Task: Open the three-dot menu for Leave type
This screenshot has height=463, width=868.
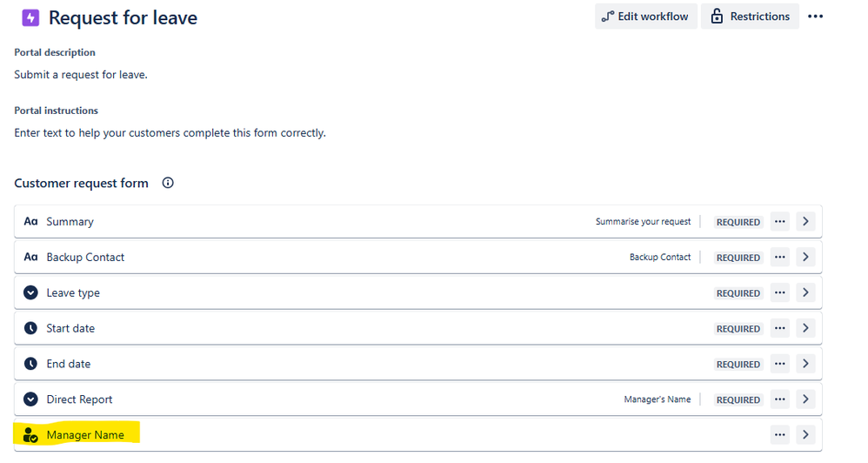Action: [780, 292]
